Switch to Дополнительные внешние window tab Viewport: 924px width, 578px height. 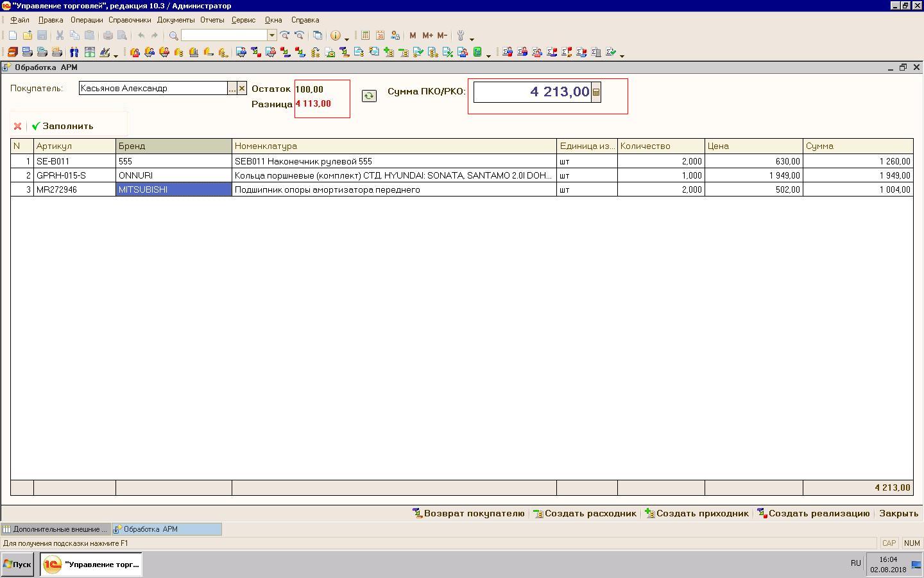[x=56, y=529]
